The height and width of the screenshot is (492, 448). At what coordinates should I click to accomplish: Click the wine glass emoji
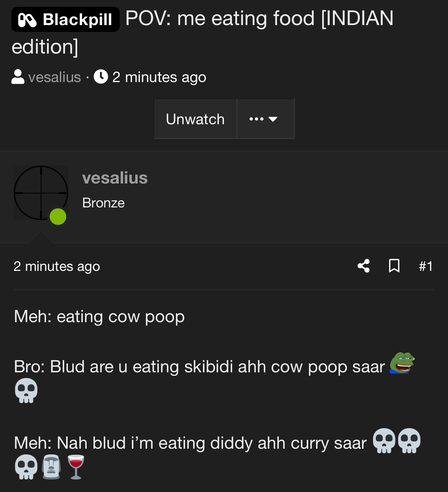pos(76,467)
